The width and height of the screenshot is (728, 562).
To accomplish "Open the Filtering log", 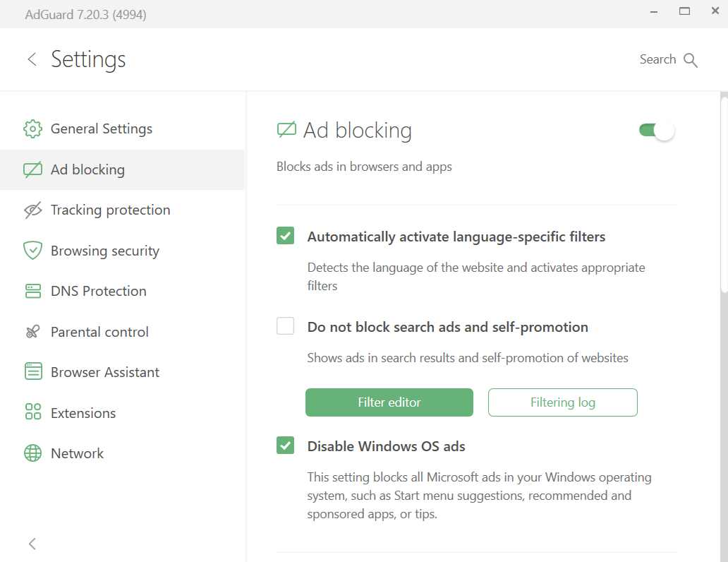I will [x=563, y=402].
